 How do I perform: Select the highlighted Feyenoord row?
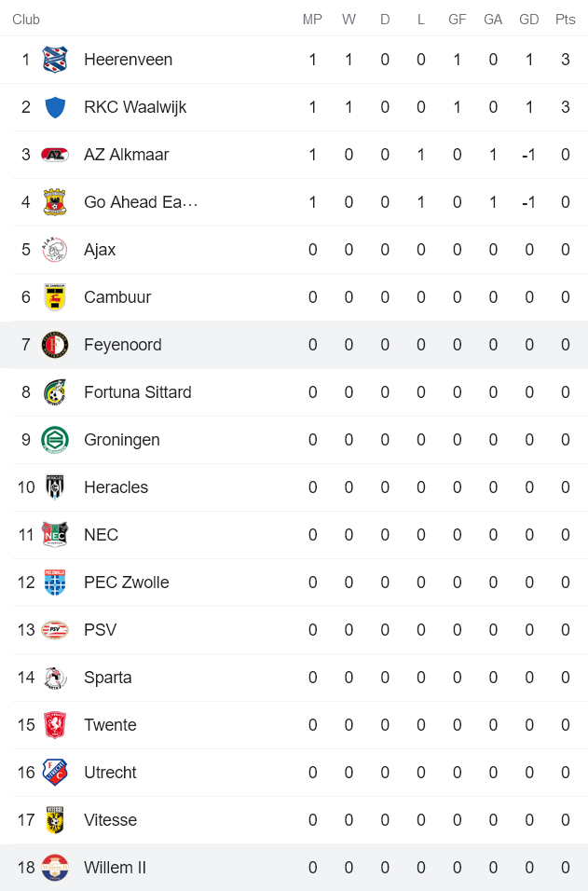pos(280,344)
